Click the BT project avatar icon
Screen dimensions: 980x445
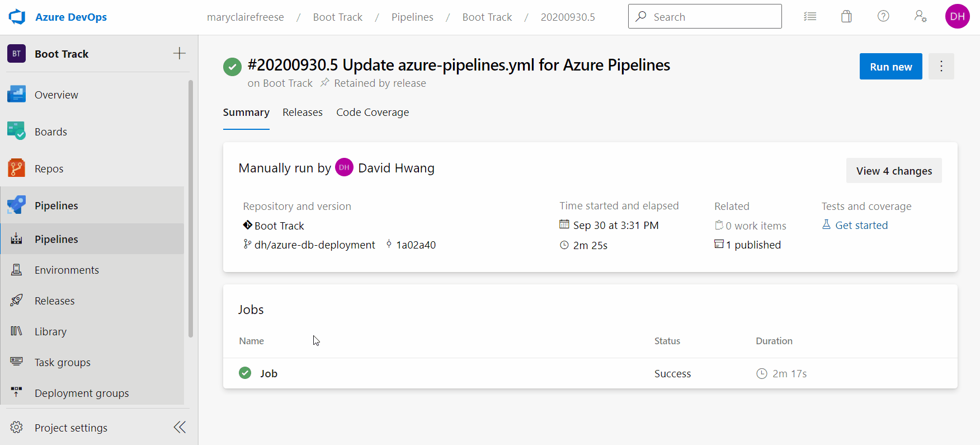tap(16, 54)
